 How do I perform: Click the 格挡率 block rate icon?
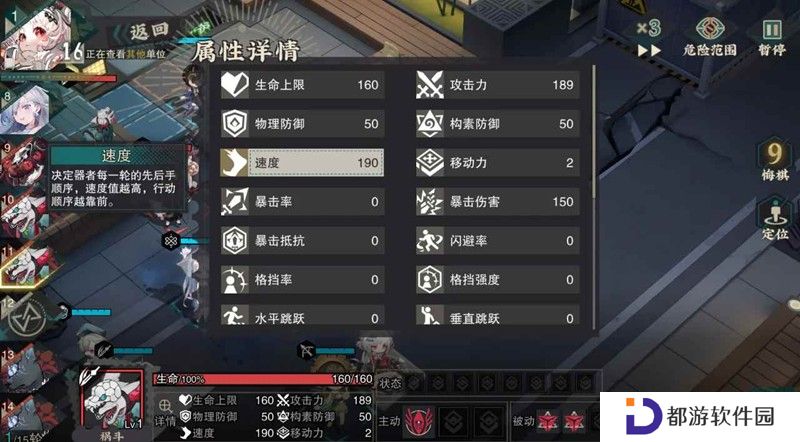click(x=235, y=280)
